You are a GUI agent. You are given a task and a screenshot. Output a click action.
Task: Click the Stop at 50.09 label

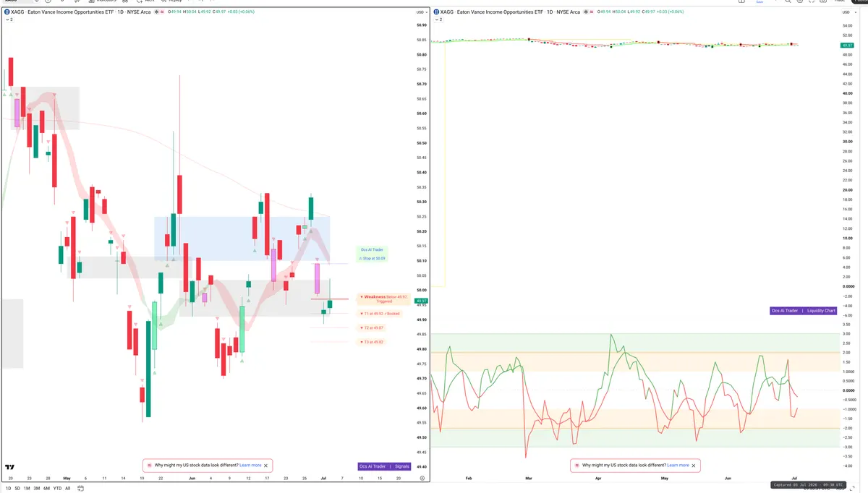(x=373, y=257)
